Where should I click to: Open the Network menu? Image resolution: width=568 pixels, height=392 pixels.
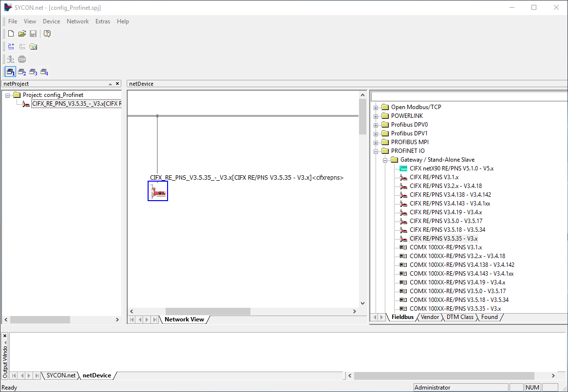[x=77, y=21]
